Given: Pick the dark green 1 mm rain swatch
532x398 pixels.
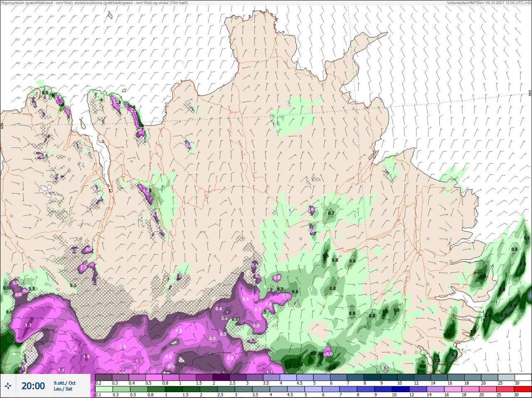Looking at the screenshot, I should (173, 389).
